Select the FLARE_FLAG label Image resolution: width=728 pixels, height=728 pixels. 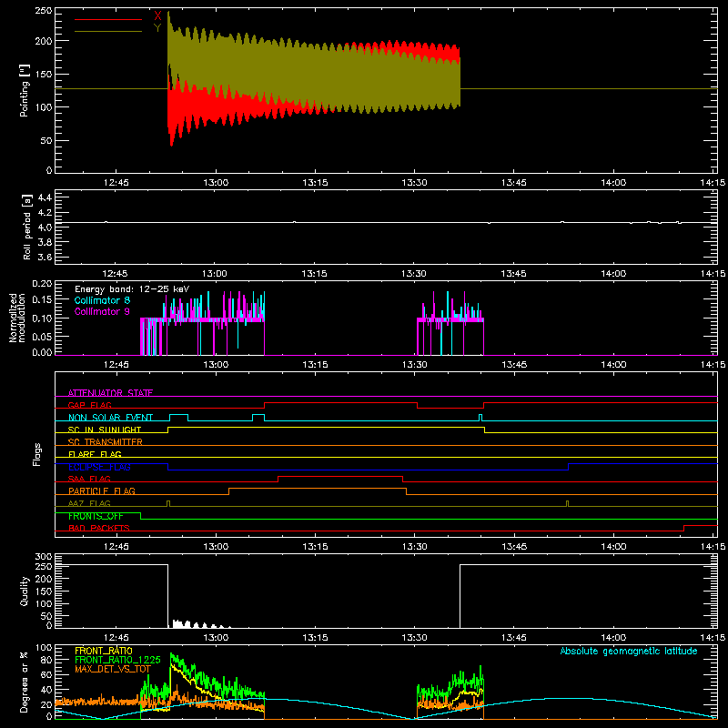click(95, 454)
